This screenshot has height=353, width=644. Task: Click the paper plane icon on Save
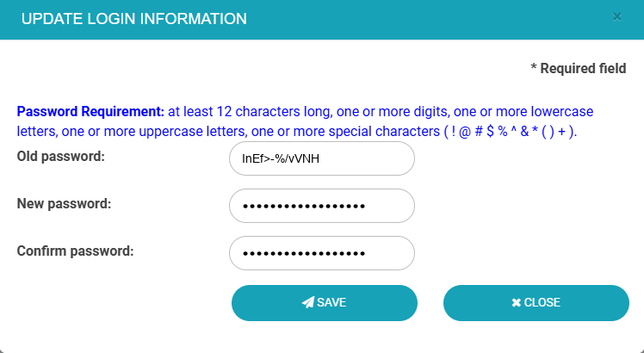pyautogui.click(x=307, y=302)
